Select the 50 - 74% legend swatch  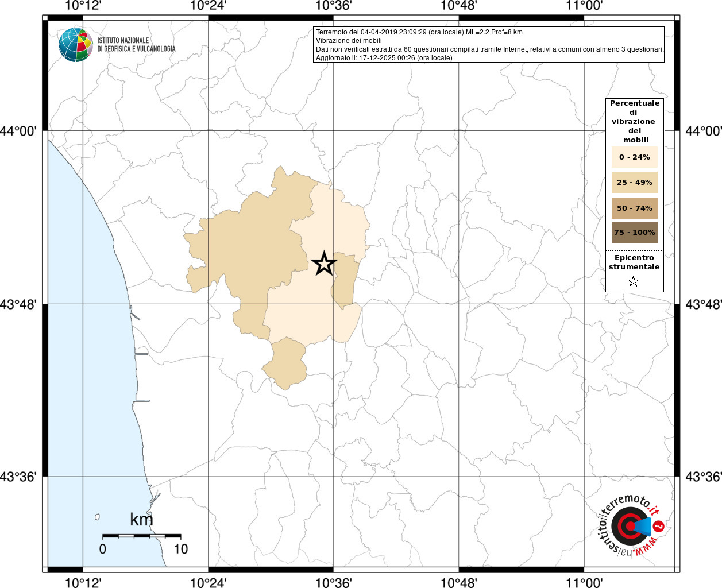[634, 208]
